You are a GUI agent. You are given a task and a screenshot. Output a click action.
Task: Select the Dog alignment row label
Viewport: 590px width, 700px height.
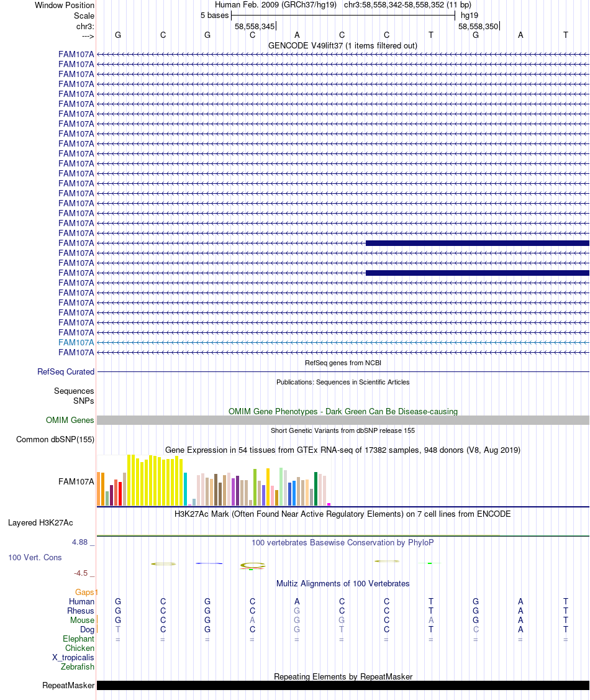87,629
